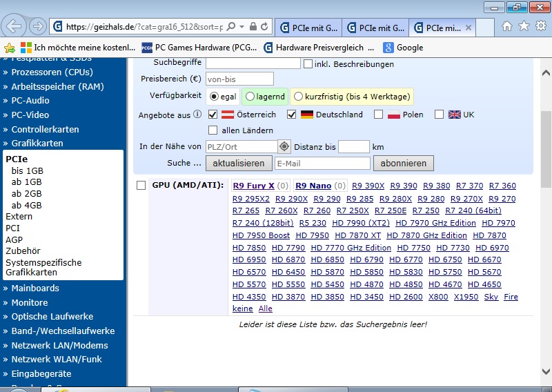Select the egal availability option

coord(214,96)
